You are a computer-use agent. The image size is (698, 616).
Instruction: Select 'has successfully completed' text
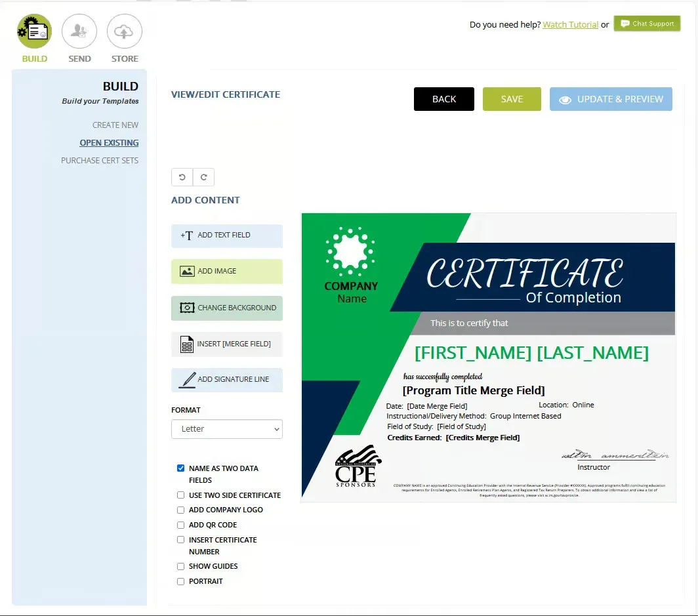point(442,377)
